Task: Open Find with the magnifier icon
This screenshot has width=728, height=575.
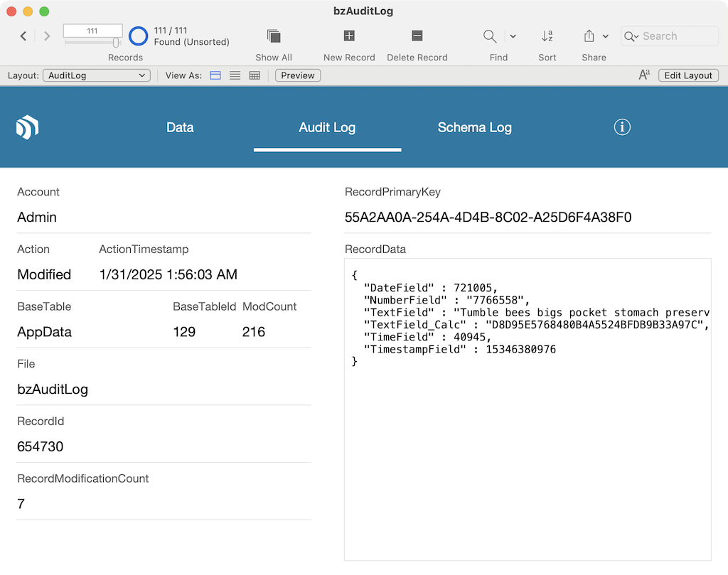Action: point(490,36)
